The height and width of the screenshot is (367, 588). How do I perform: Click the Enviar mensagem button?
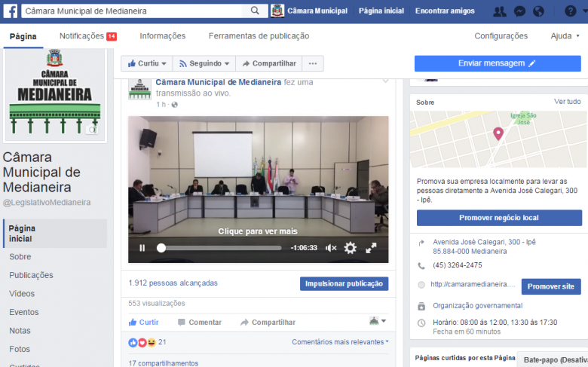pos(498,63)
